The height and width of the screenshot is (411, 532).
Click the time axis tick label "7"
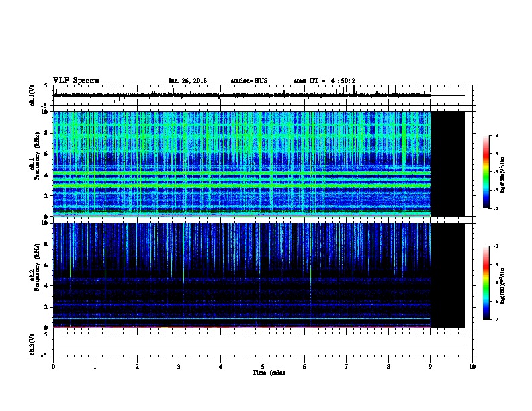(347, 366)
